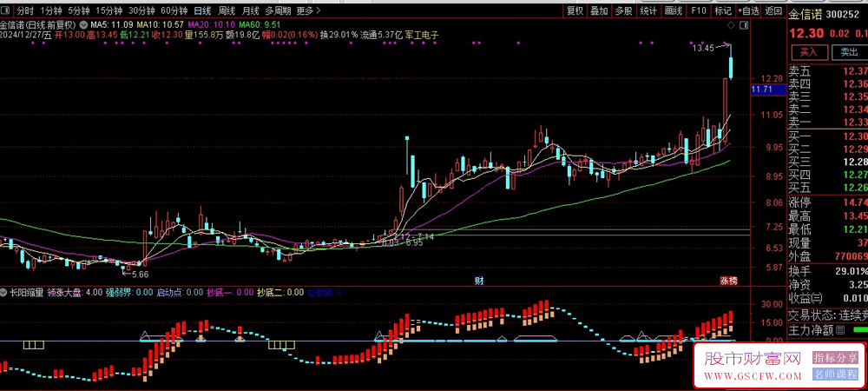Select the 日线 daily chart tab
The height and width of the screenshot is (391, 868).
tap(202, 10)
